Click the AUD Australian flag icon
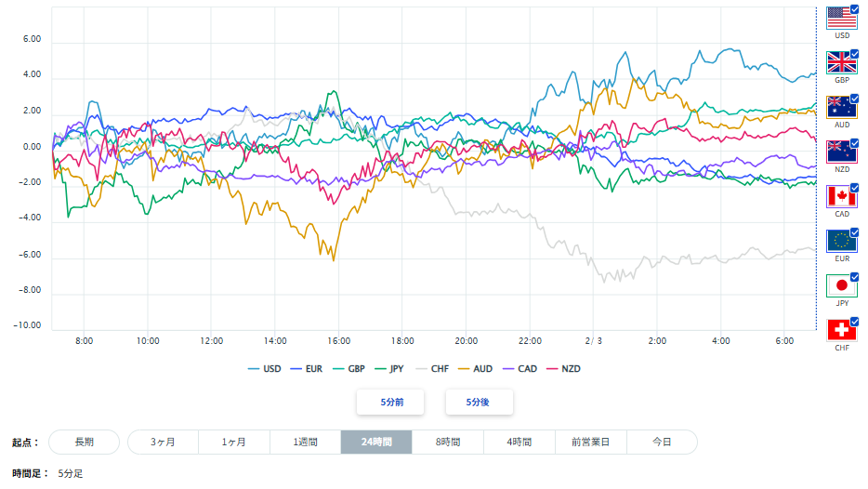 coord(841,108)
